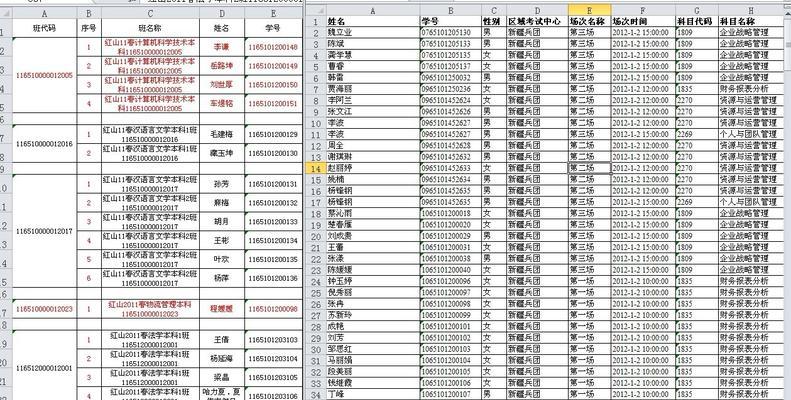Select name cell 梁晶
This screenshot has width=791, height=400.
tap(222, 377)
